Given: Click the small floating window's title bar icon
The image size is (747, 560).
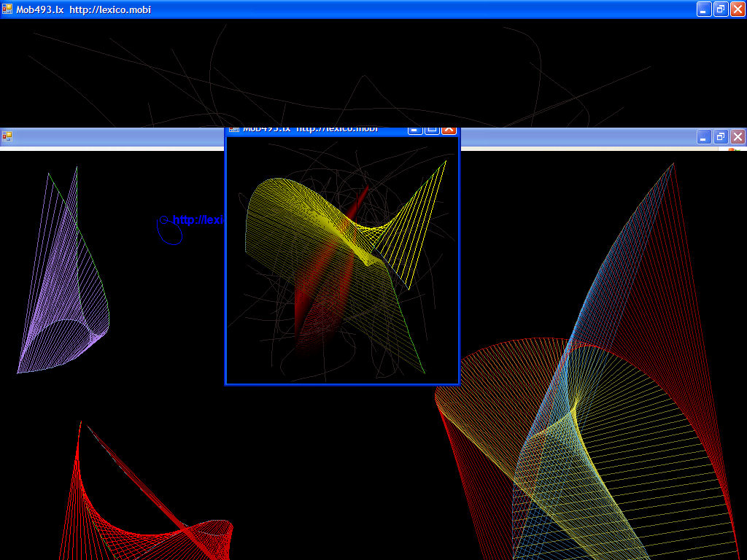Looking at the screenshot, I should [234, 130].
